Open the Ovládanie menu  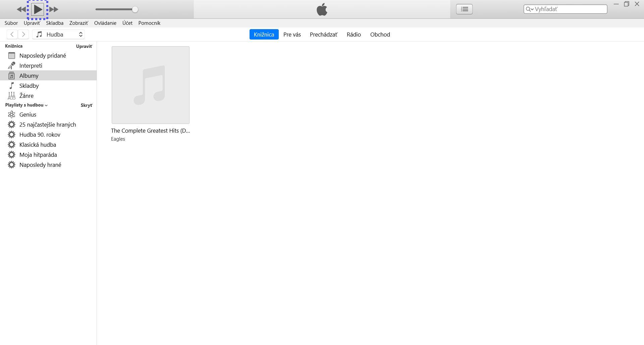point(105,23)
